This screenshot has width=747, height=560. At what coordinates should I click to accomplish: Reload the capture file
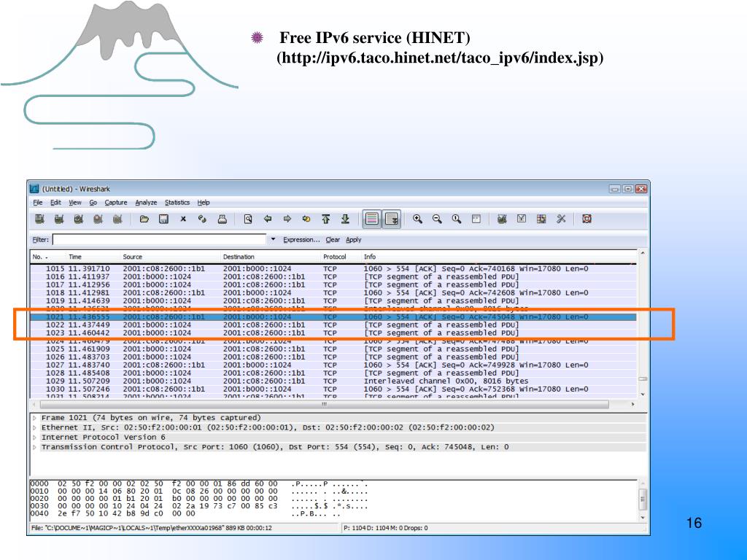pyautogui.click(x=203, y=219)
